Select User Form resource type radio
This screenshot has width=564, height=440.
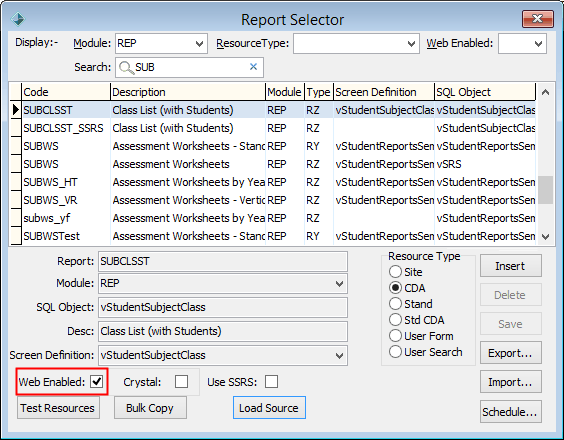[x=395, y=336]
